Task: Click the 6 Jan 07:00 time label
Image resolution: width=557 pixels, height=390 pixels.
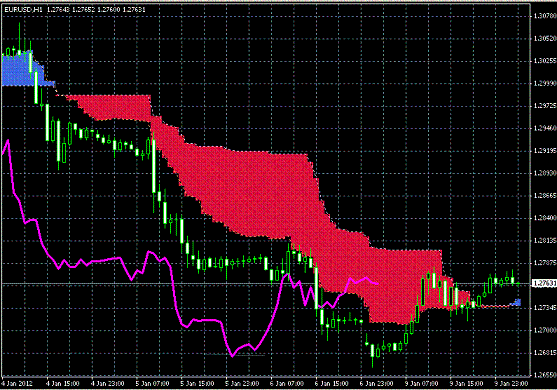Action: [287, 384]
